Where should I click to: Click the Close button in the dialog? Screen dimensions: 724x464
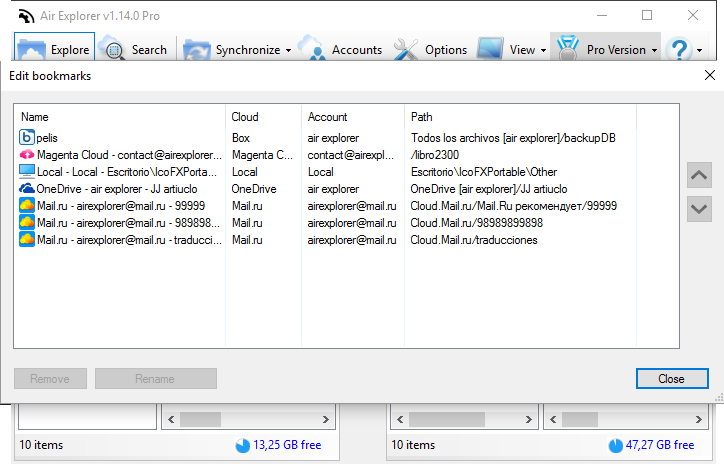click(672, 379)
